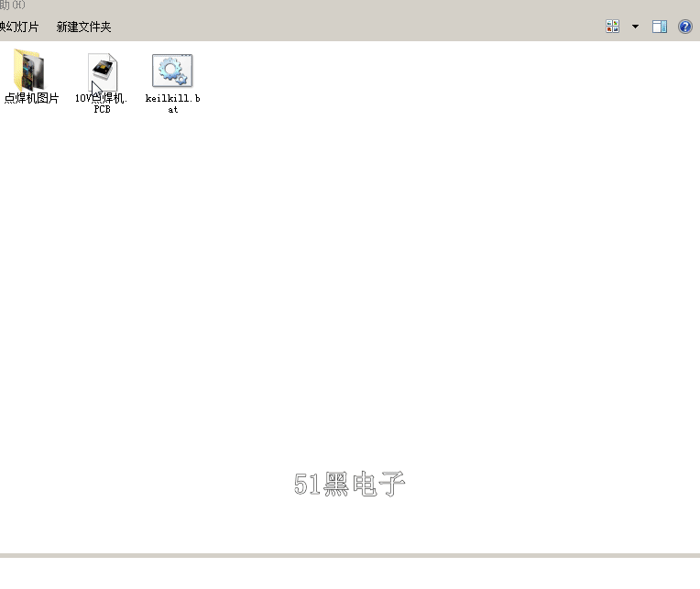Click the 新建文件夹 toolbar button
Image resolution: width=700 pixels, height=589 pixels.
[84, 27]
